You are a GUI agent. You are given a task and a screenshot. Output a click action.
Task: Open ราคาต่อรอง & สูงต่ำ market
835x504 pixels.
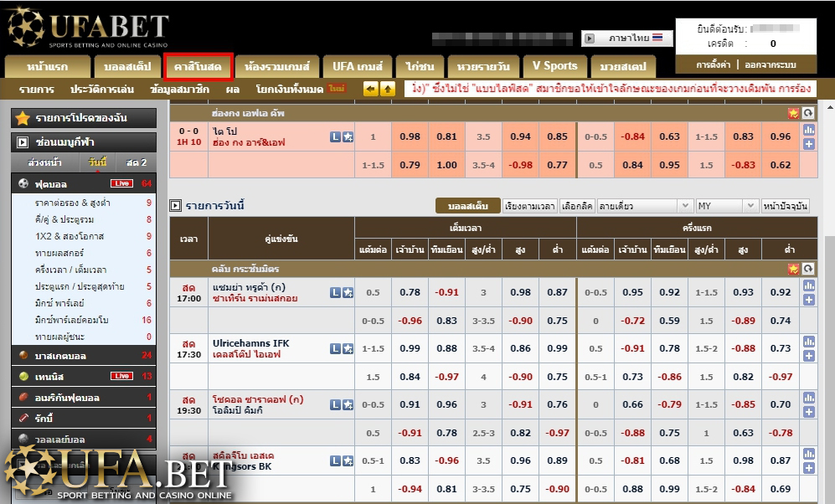click(72, 203)
